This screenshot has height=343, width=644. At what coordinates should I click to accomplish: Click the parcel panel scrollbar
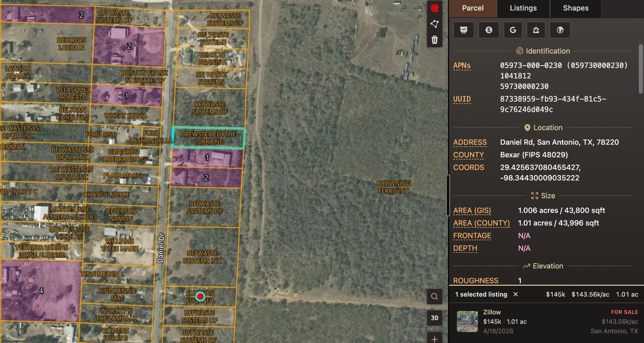click(640, 68)
